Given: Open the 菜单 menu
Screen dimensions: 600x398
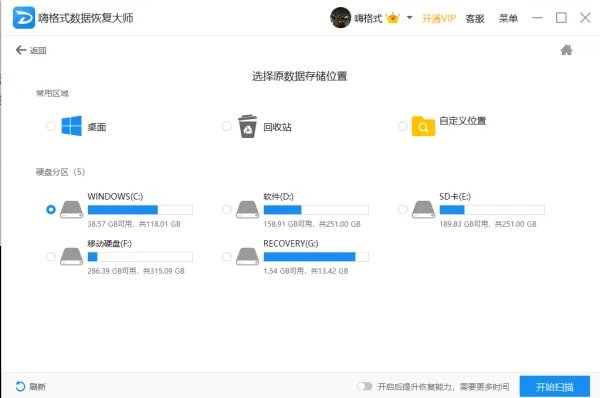Looking at the screenshot, I should 508,18.
